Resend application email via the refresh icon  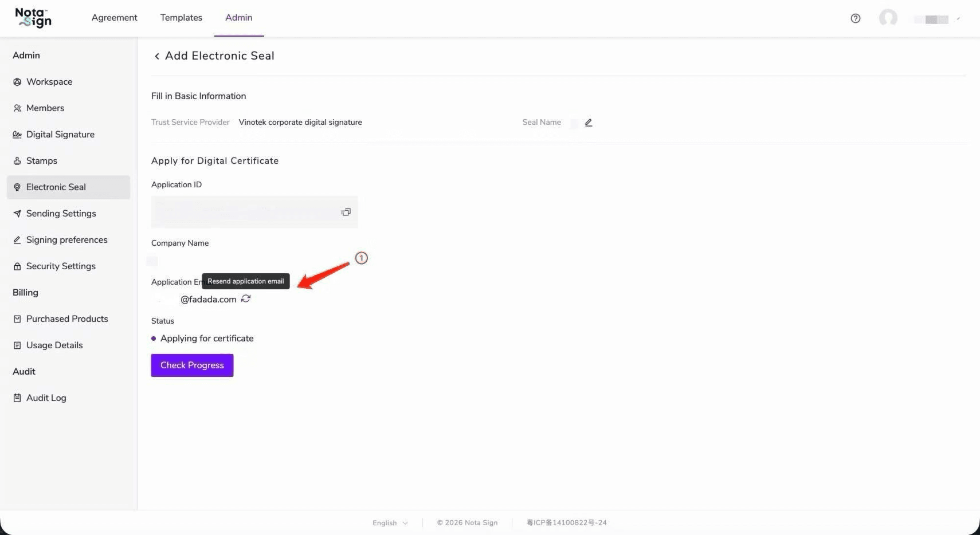tap(246, 298)
